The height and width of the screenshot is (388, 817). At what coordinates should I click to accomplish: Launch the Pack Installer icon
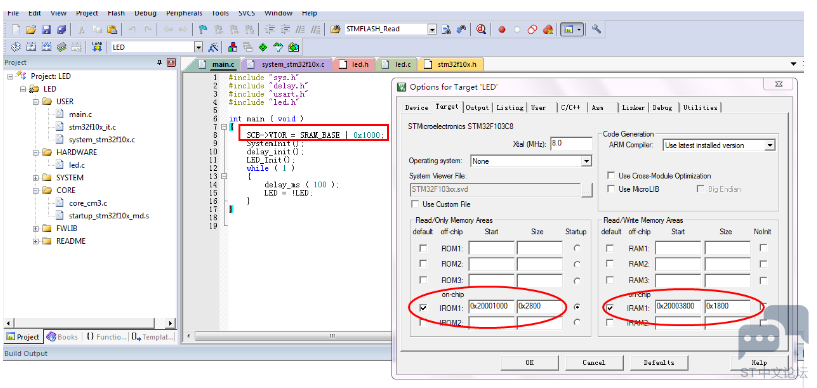[x=294, y=47]
